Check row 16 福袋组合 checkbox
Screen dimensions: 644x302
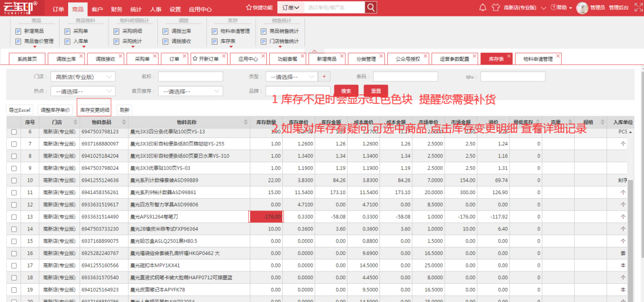coord(14,254)
